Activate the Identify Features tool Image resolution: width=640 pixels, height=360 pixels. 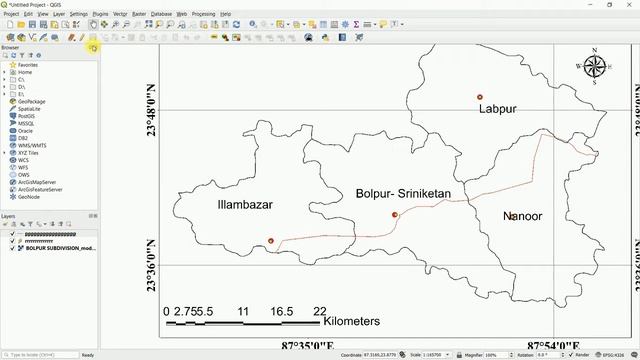[253, 25]
